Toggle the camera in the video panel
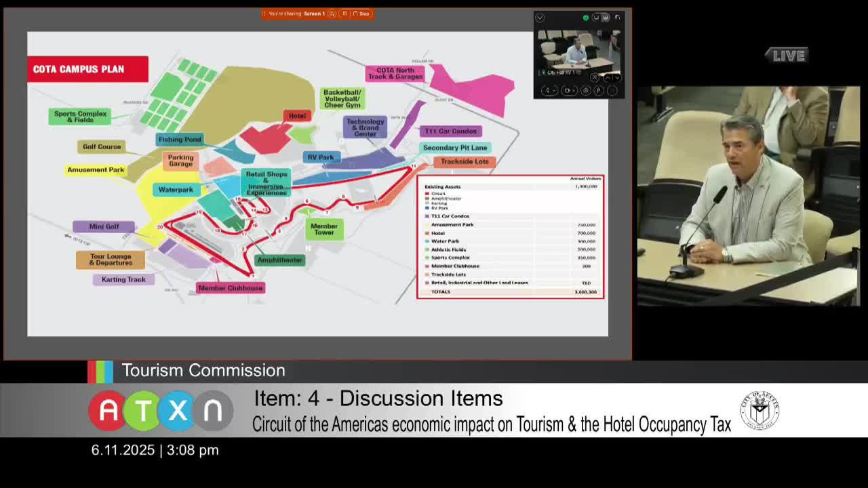 tap(567, 90)
